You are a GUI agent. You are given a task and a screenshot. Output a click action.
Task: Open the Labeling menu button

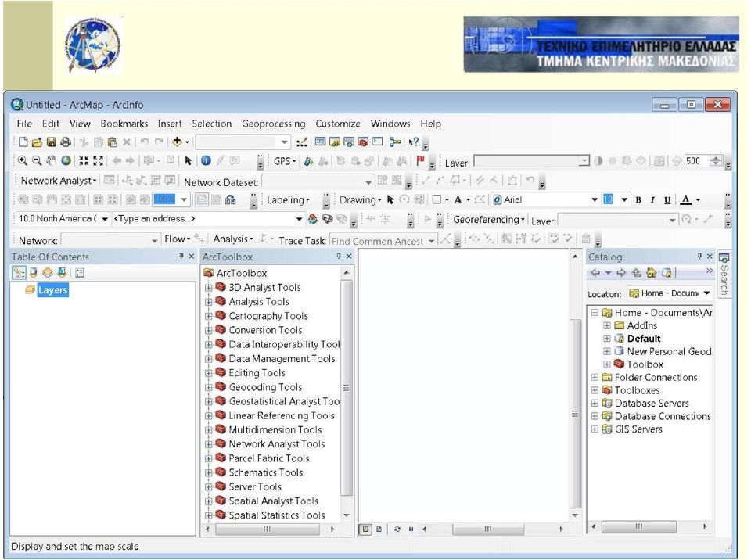288,199
